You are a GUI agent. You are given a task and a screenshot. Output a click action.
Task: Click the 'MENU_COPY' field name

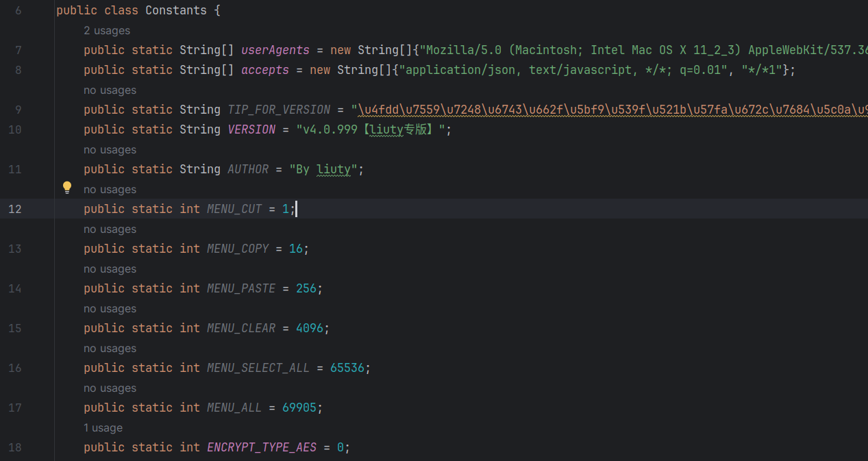click(238, 249)
